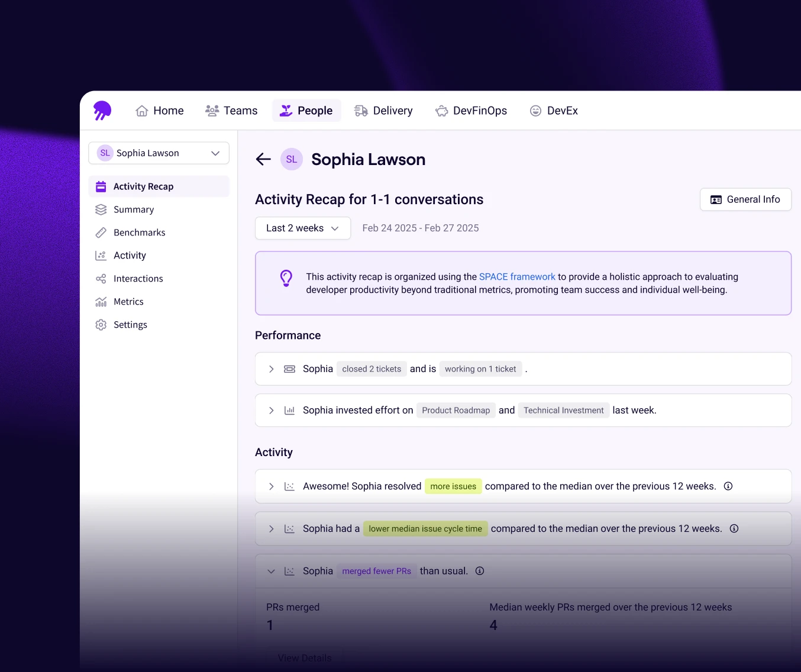
Task: Follow the SPACE framework link
Action: [517, 277]
